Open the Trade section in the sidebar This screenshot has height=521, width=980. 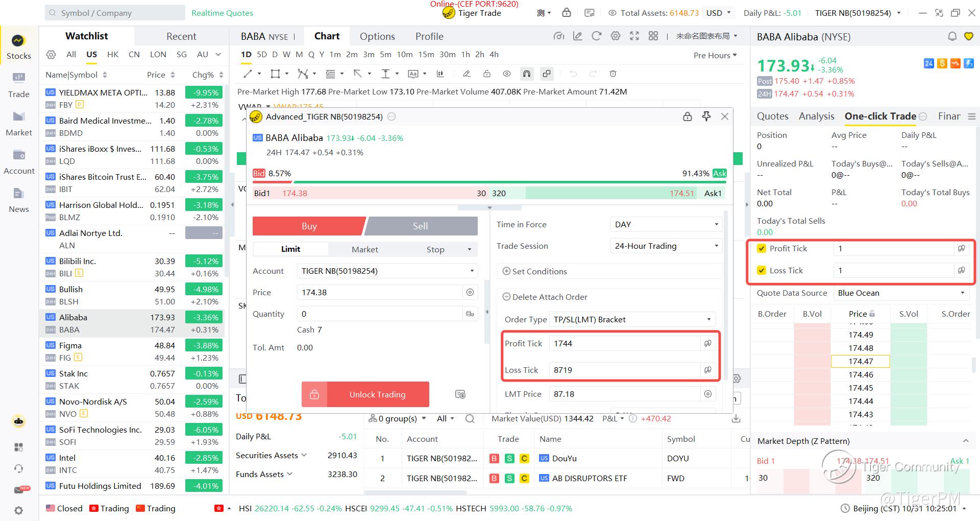[x=18, y=85]
